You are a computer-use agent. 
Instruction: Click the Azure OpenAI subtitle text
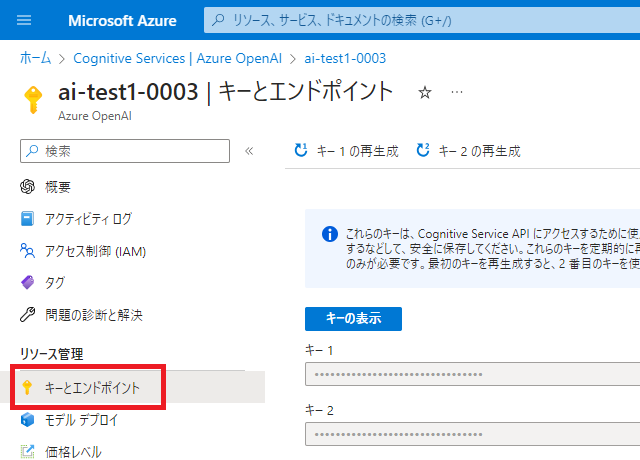click(95, 116)
